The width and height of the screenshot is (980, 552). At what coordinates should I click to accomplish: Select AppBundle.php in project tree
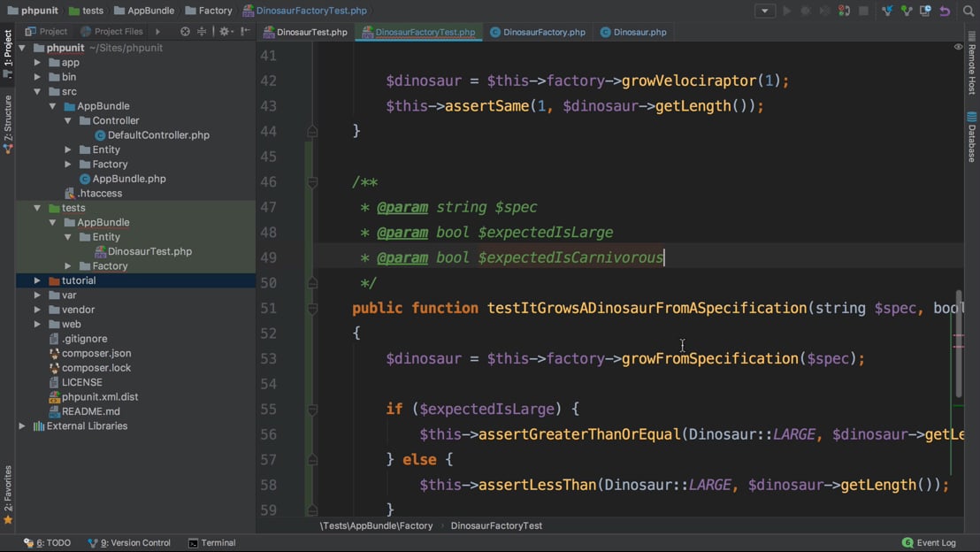click(x=123, y=179)
